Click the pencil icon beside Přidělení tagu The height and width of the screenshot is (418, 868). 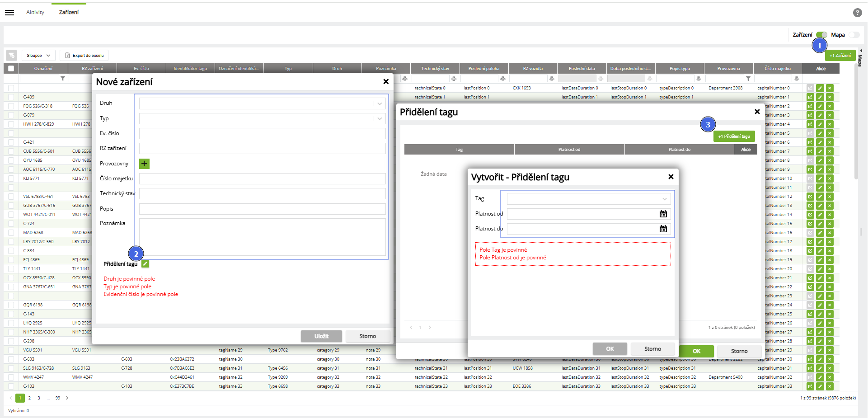(x=145, y=264)
